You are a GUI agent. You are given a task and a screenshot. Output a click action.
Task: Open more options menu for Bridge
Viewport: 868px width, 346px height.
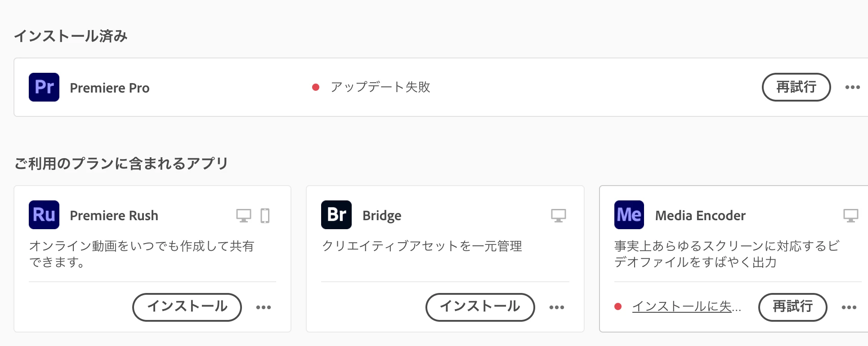coord(557,307)
